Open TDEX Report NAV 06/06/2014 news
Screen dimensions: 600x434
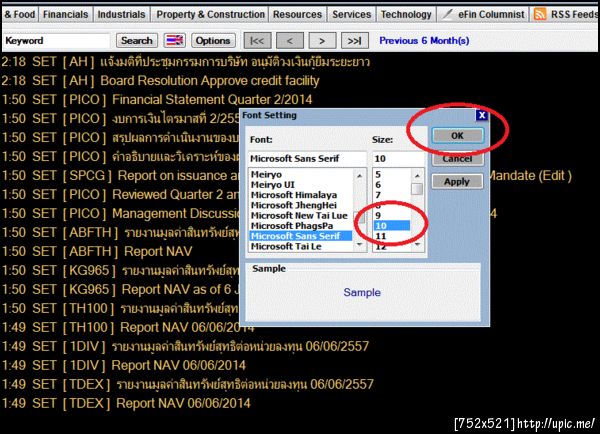click(x=126, y=403)
